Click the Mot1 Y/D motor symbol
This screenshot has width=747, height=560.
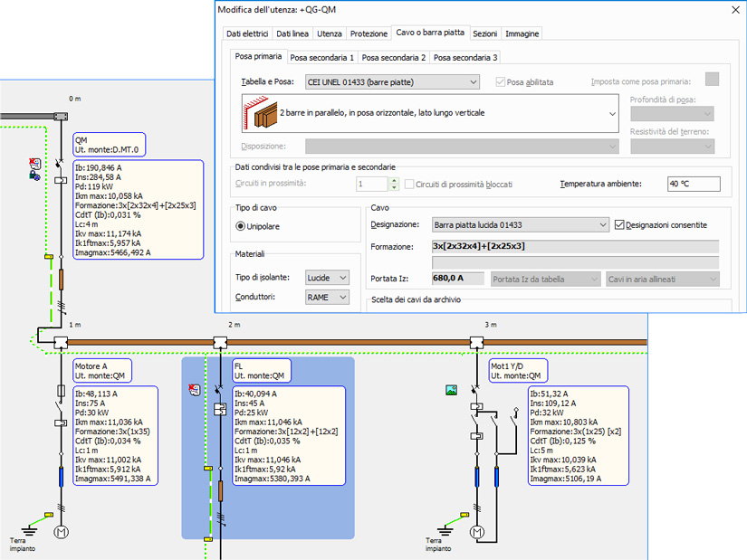point(477,532)
